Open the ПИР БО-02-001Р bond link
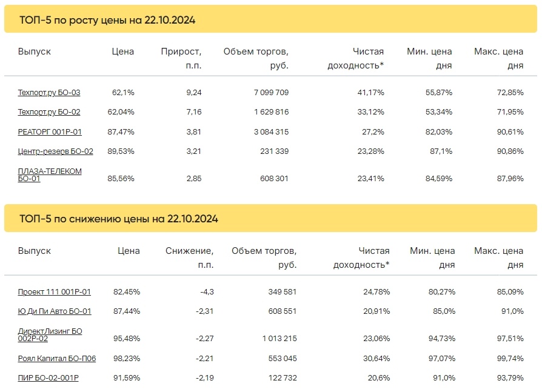This screenshot has width=542, height=392. coord(48,378)
